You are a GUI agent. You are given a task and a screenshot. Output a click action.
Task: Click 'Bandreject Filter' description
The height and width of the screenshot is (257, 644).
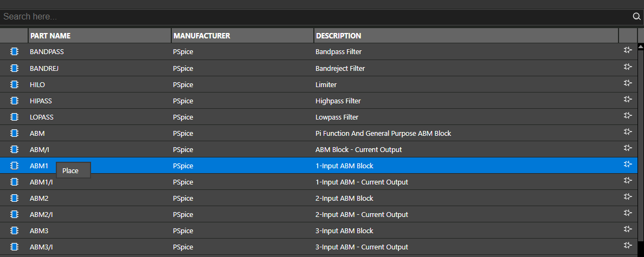coord(340,68)
